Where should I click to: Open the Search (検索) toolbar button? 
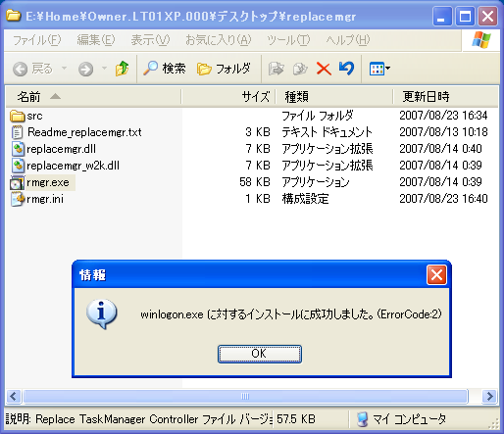(x=165, y=69)
